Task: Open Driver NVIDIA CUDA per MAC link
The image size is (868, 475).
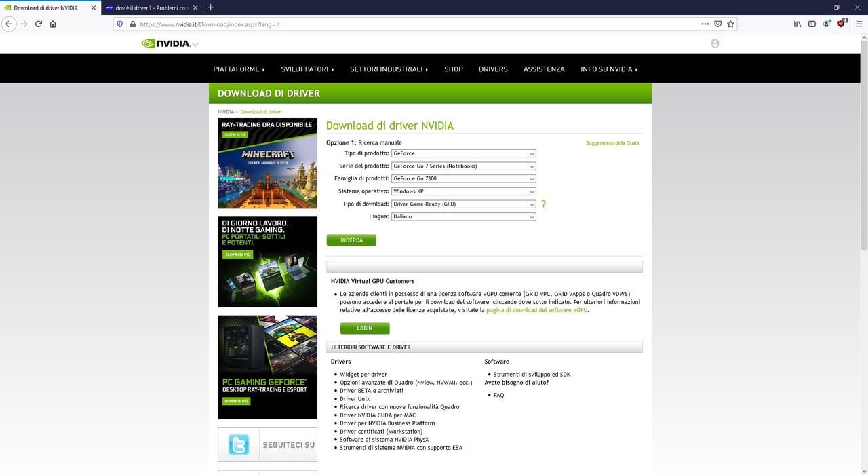Action: pyautogui.click(x=378, y=415)
